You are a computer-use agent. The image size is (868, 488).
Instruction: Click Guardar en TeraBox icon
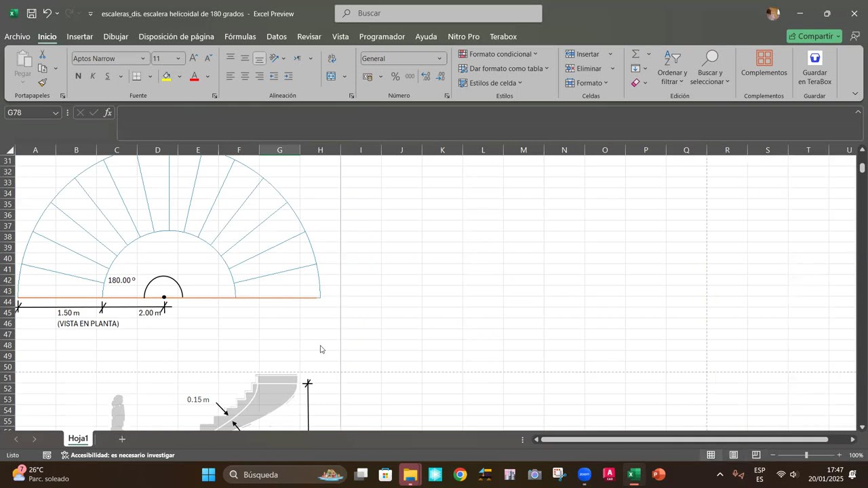point(814,68)
